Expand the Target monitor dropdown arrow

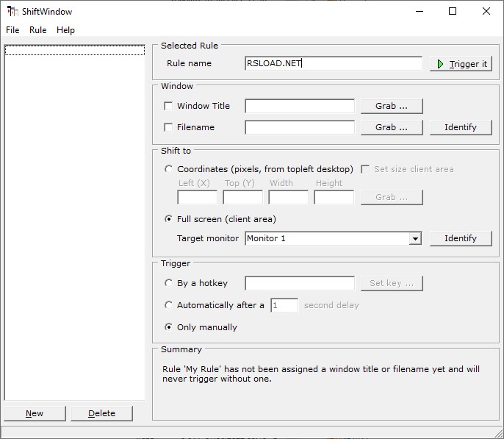415,239
